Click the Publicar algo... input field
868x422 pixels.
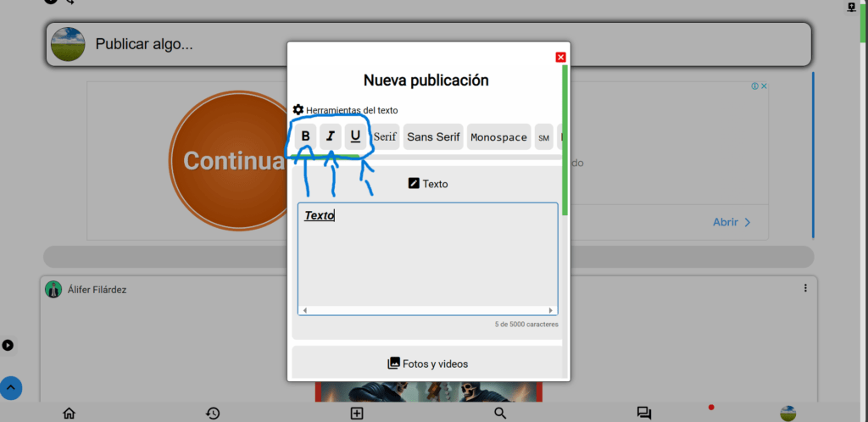(428, 44)
